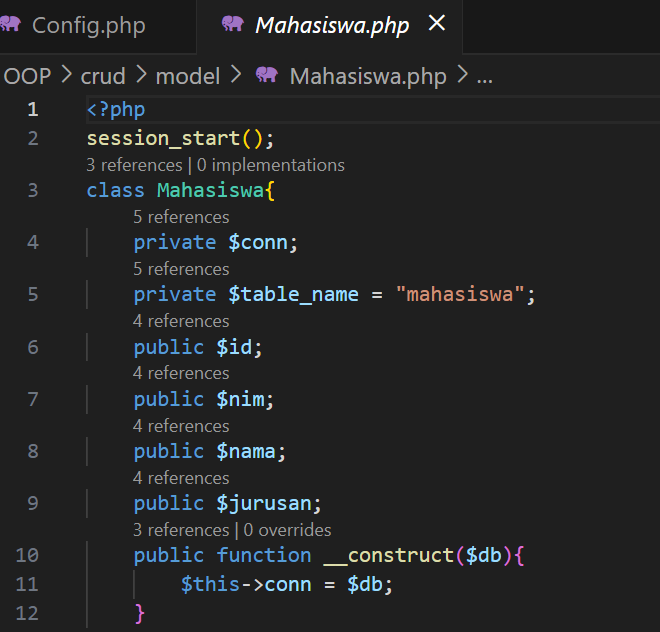The height and width of the screenshot is (632, 660).
Task: Place cursor on session_start function call
Action: 163,138
